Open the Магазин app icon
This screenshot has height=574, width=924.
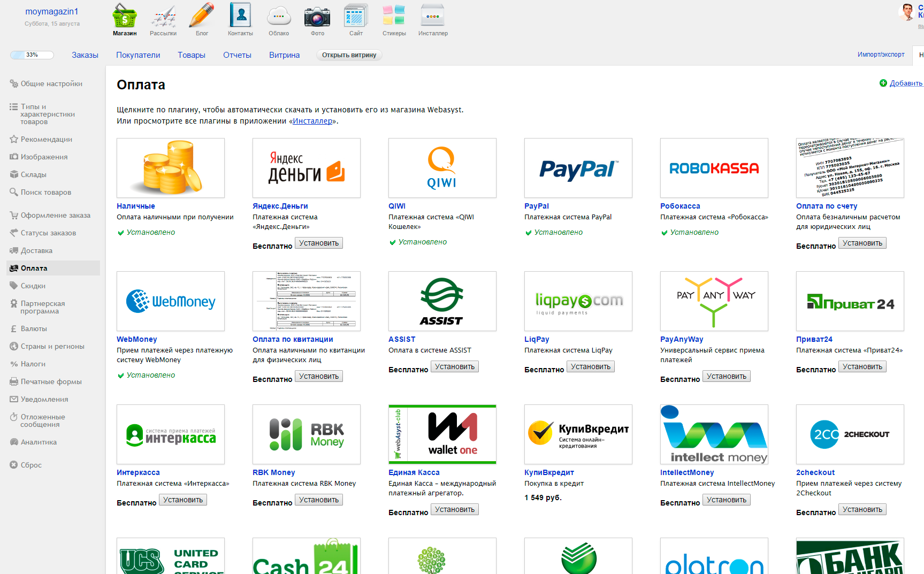pos(125,20)
